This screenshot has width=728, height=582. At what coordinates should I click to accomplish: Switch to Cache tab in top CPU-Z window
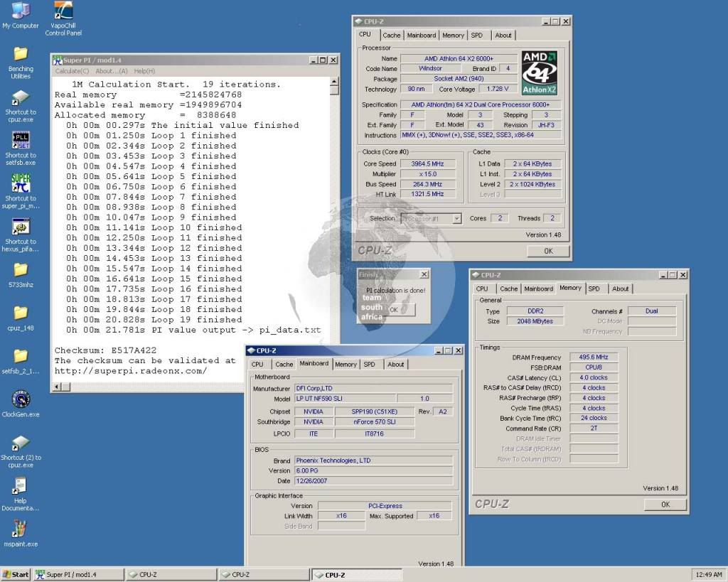tap(392, 36)
